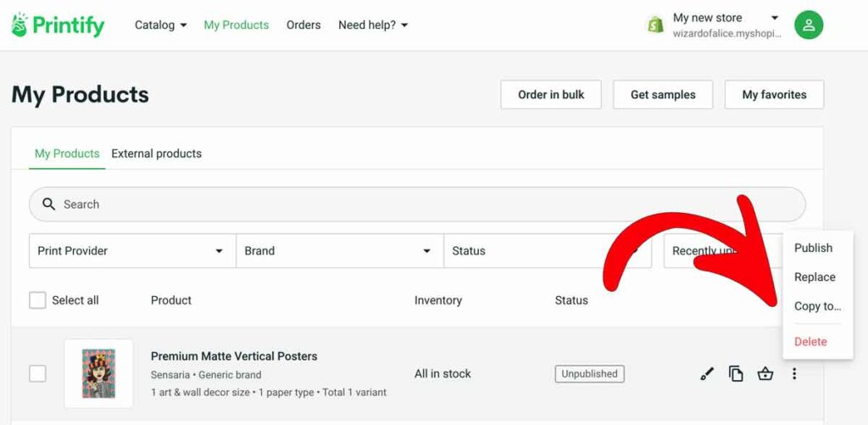Check the Select all checkbox

(37, 300)
